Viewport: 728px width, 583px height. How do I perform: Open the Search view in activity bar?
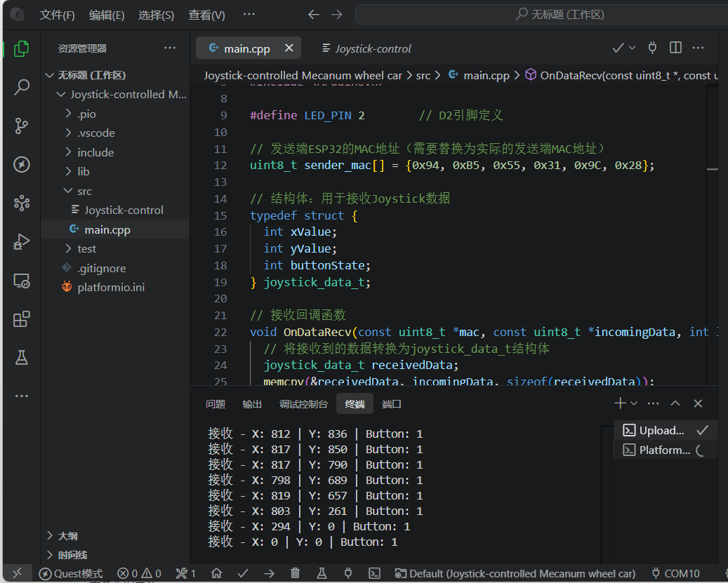[22, 88]
